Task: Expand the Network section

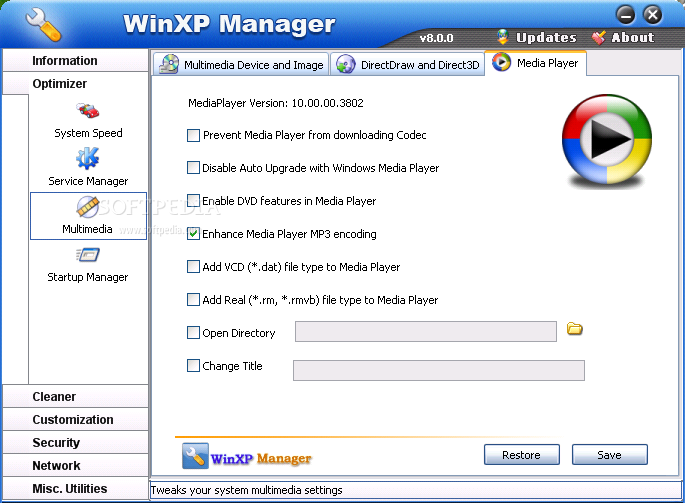Action: [x=75, y=465]
